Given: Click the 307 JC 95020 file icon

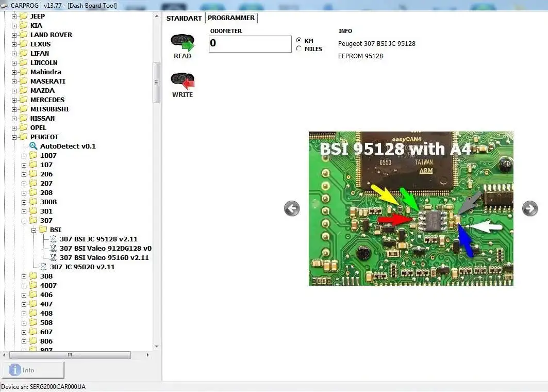Looking at the screenshot, I should point(43,267).
